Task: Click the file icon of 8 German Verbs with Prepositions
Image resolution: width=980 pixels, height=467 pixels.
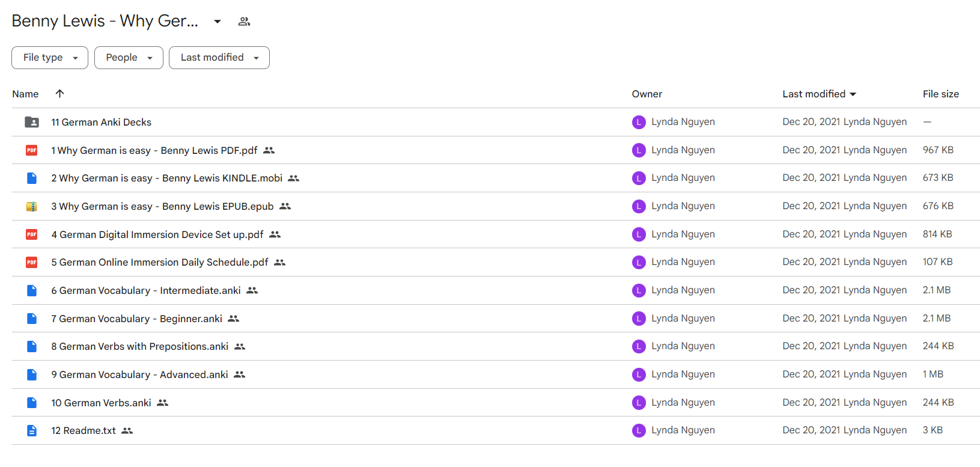Action: click(x=32, y=346)
